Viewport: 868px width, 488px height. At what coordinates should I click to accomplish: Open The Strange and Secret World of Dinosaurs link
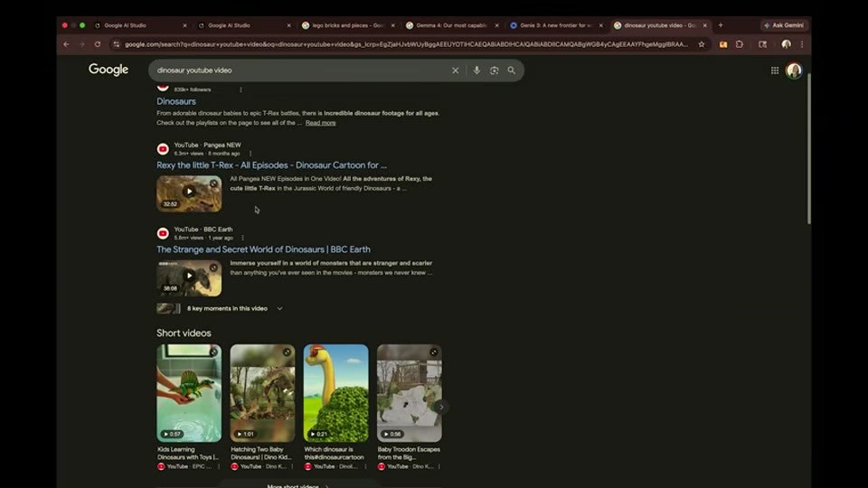[x=263, y=249]
